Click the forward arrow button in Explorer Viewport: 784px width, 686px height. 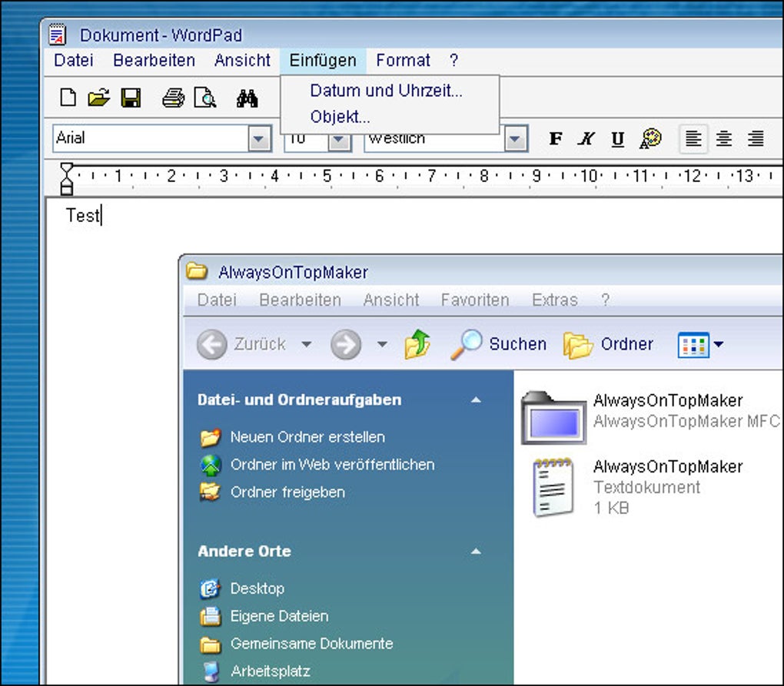click(346, 344)
